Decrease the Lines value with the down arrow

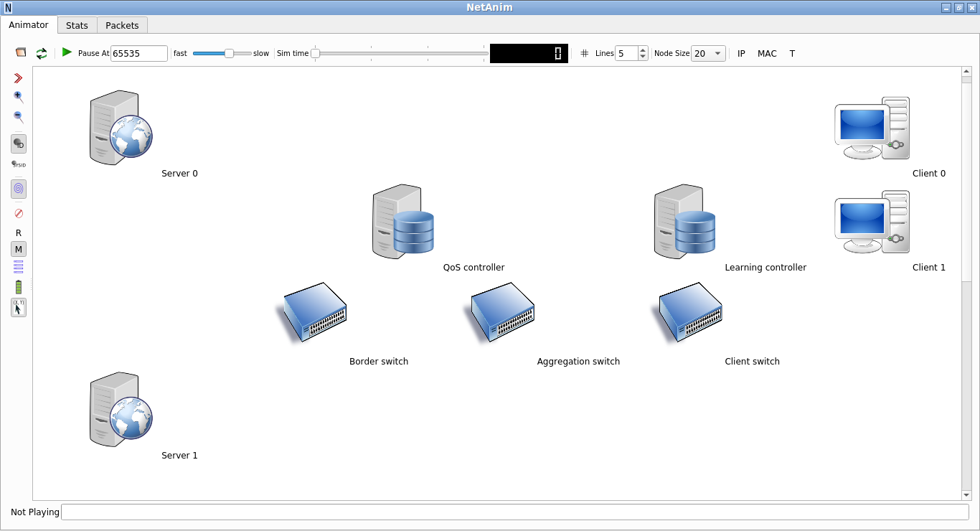coord(643,57)
